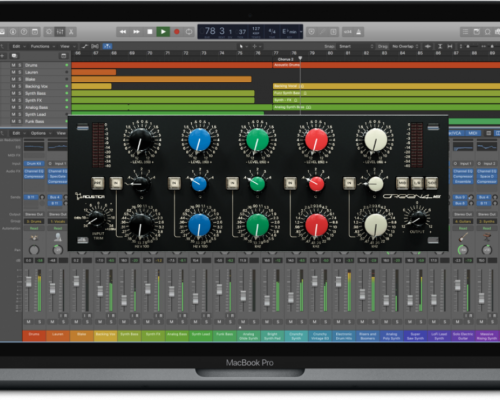Click the white band IN button
Screen dimensions: 500x400
click(349, 183)
